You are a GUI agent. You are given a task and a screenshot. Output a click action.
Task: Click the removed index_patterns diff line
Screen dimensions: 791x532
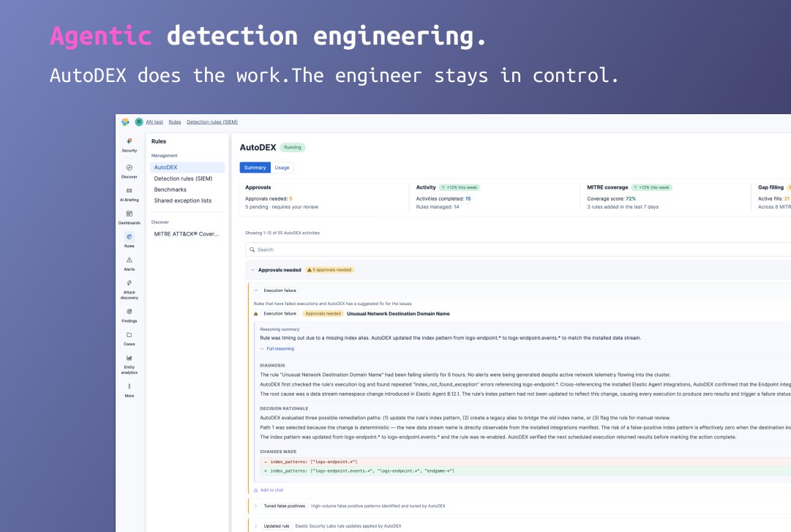[x=525, y=462]
